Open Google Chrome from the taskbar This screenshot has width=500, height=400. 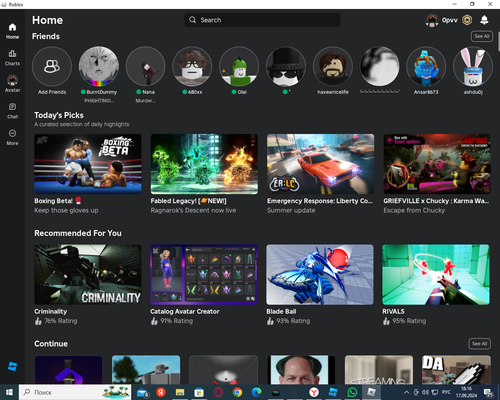coord(237,392)
